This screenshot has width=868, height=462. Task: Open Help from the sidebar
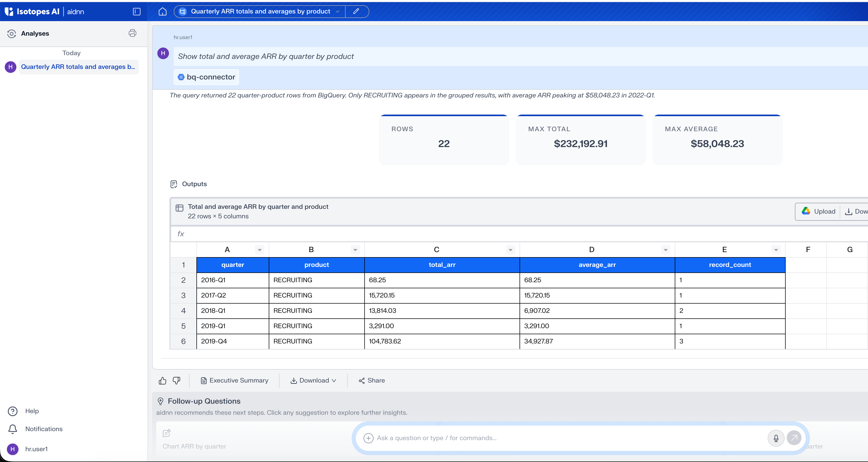(23, 411)
